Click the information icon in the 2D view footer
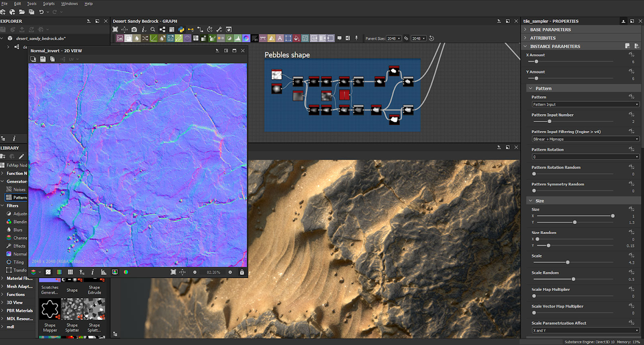The height and width of the screenshot is (345, 644). (92, 272)
